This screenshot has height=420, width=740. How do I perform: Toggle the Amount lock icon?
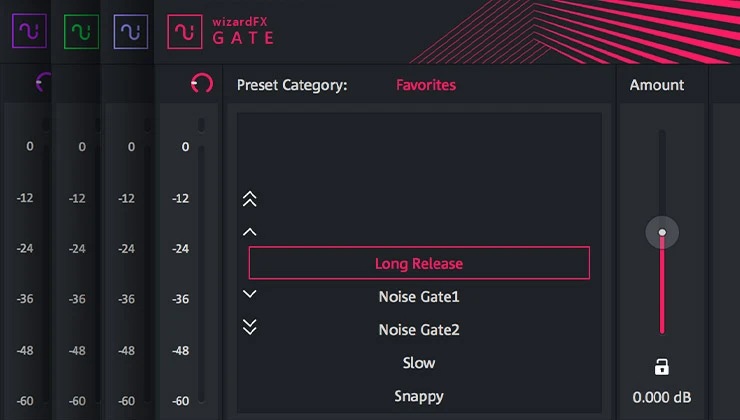pyautogui.click(x=661, y=367)
